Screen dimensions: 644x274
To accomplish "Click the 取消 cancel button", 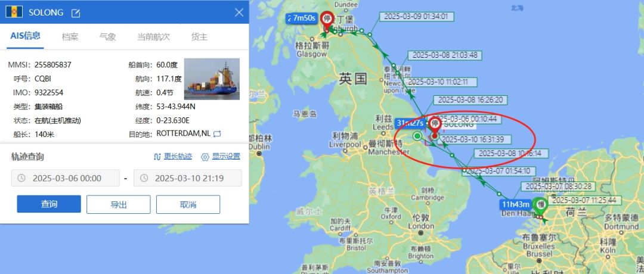I will click(x=188, y=204).
